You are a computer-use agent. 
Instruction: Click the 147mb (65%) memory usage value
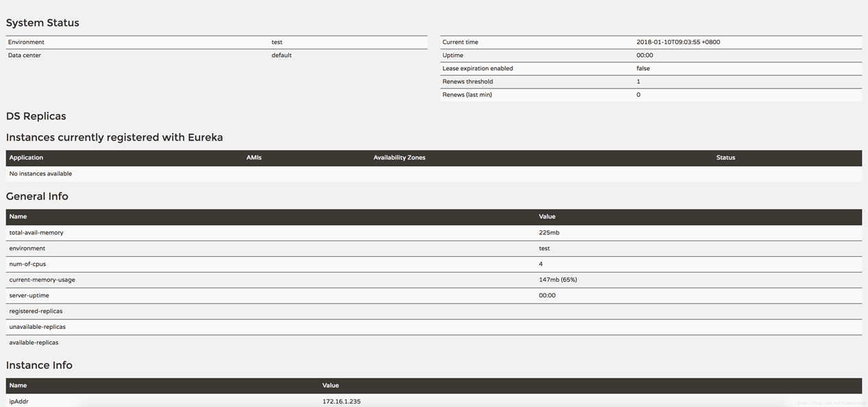[558, 280]
